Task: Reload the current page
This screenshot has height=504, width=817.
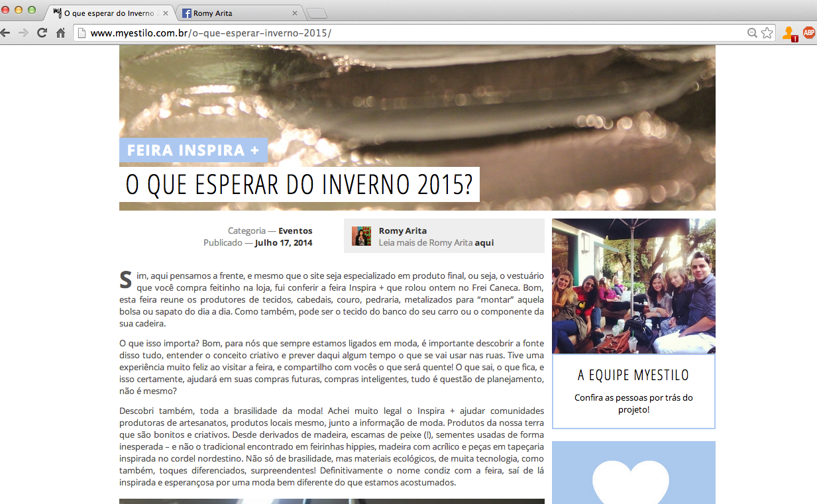Action: [x=42, y=32]
